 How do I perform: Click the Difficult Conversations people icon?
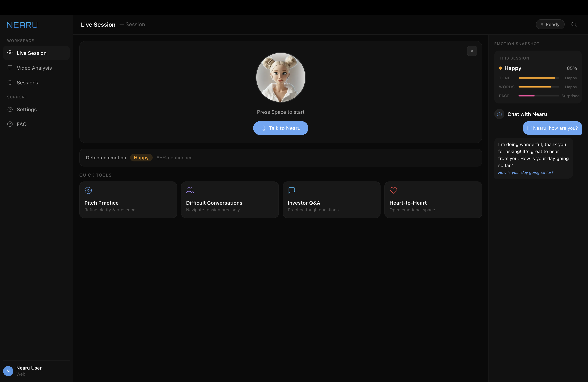tap(190, 190)
